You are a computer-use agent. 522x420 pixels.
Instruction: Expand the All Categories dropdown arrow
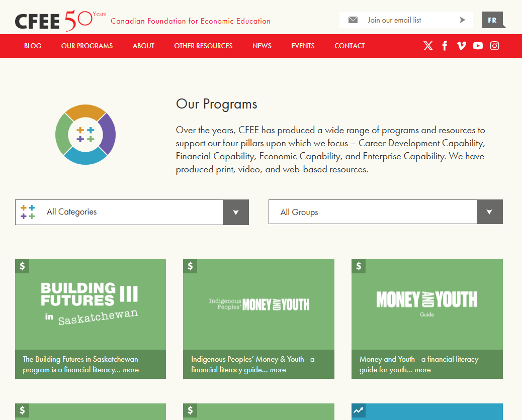(x=236, y=212)
